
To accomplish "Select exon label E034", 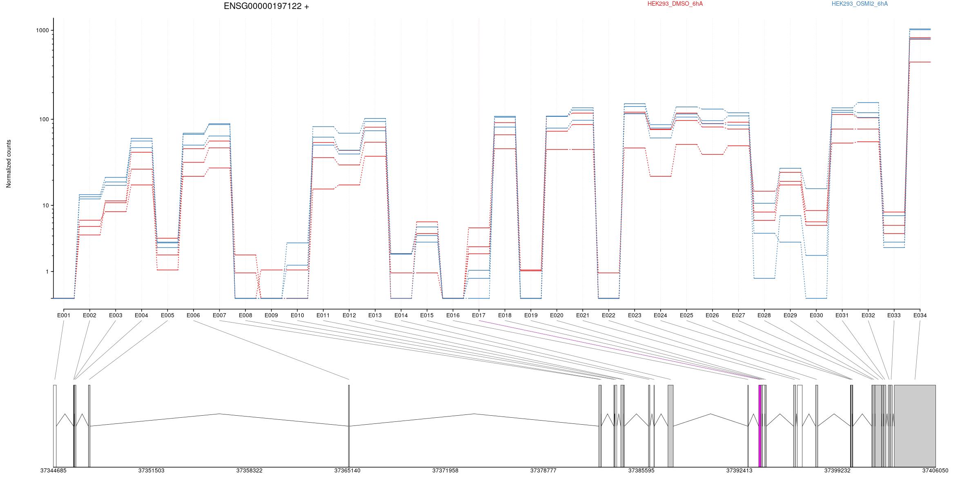I will 920,315.
